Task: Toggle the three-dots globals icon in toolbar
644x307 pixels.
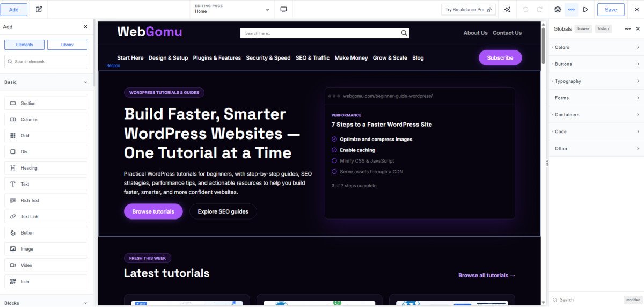Action: (x=572, y=9)
